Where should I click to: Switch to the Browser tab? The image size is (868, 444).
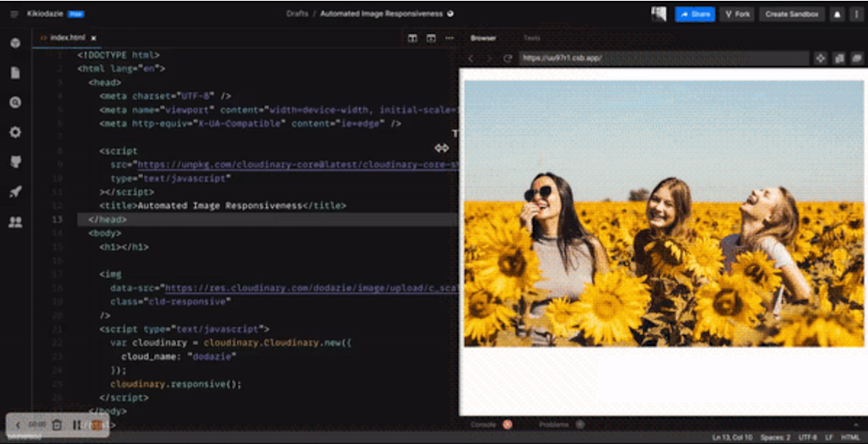coord(483,38)
